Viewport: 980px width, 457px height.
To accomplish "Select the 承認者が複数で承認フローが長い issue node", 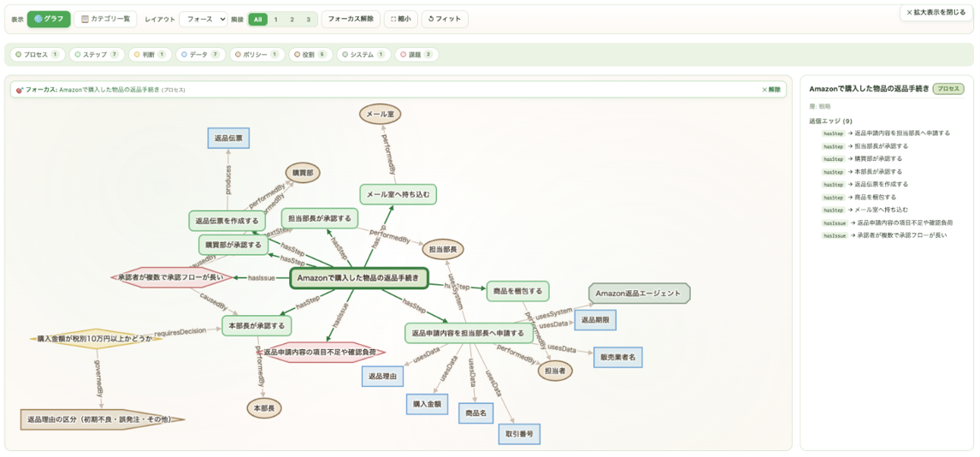I will click(171, 277).
